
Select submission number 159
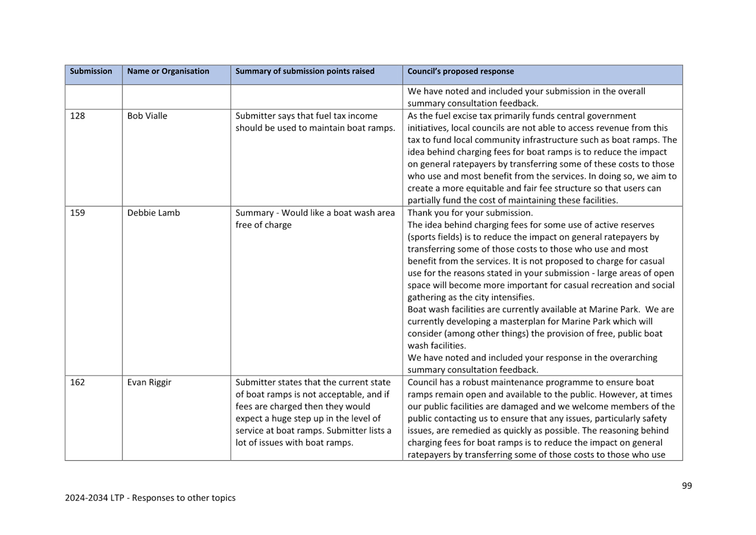77,213
